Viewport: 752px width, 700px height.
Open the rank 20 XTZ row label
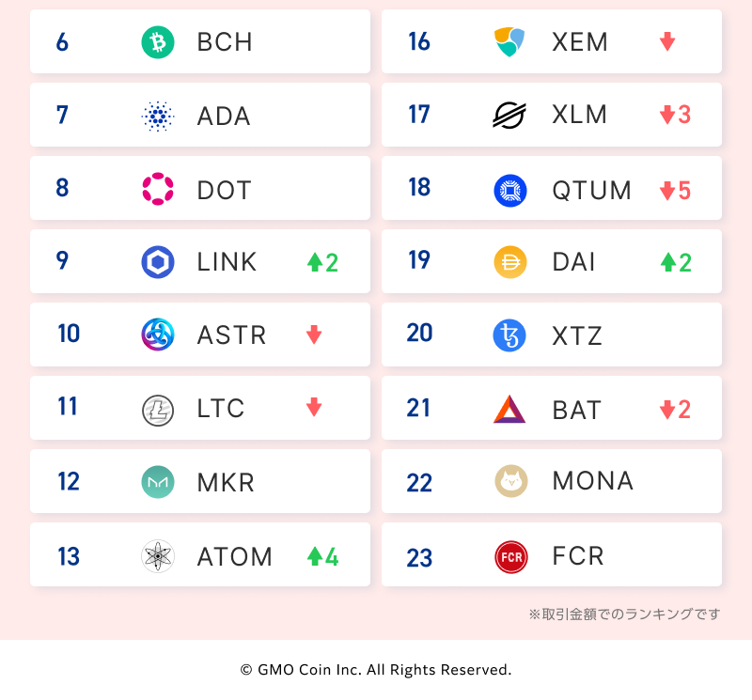pos(577,335)
